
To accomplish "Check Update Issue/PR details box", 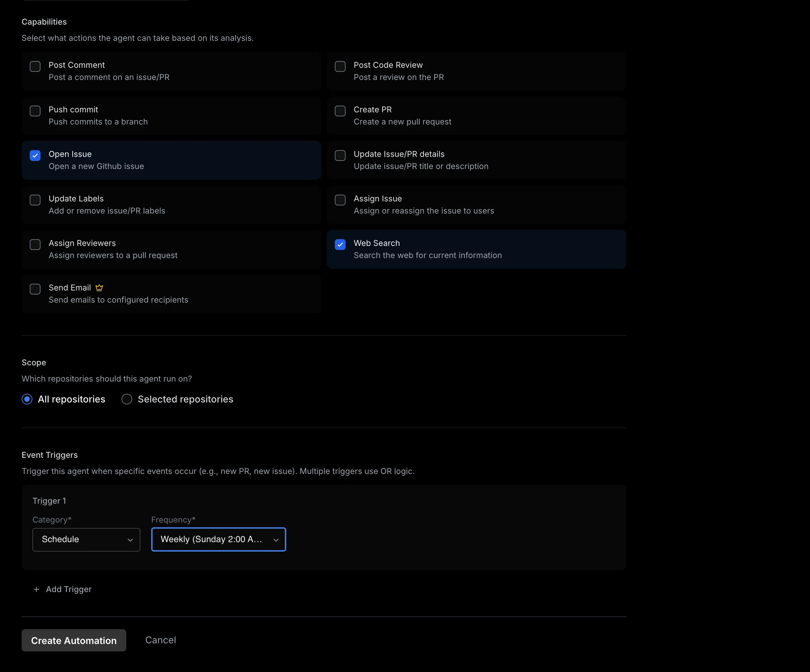I will point(340,156).
